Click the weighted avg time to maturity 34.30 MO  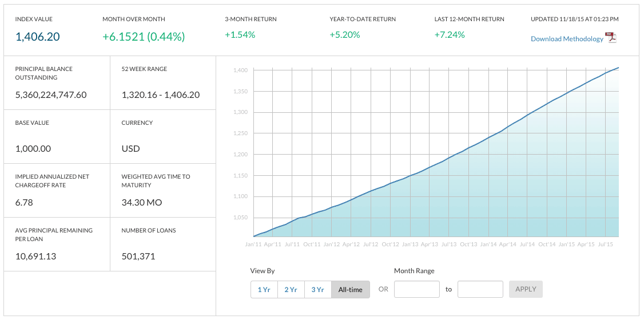click(x=142, y=203)
